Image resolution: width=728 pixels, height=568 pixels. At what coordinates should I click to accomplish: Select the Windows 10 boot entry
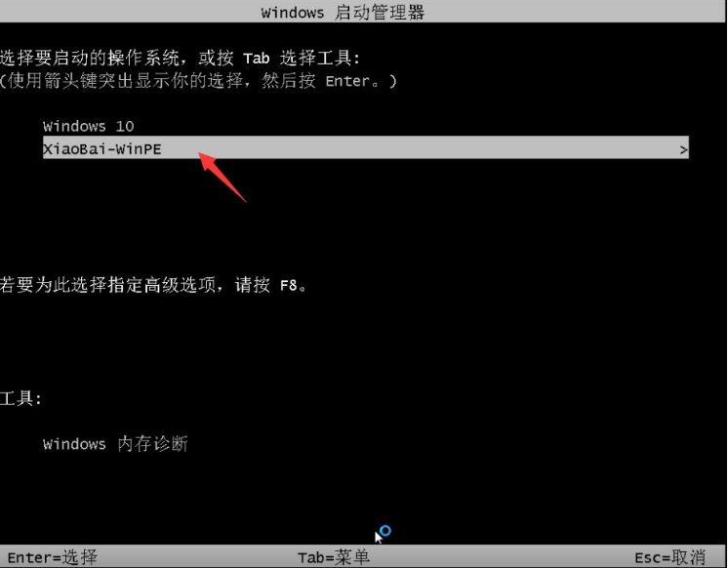coord(88,126)
